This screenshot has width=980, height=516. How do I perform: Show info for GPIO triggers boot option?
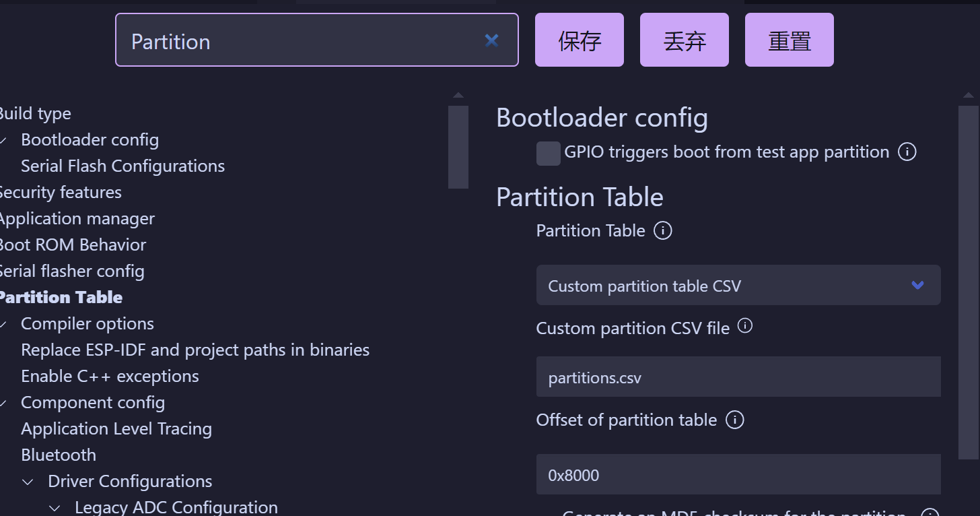tap(907, 152)
